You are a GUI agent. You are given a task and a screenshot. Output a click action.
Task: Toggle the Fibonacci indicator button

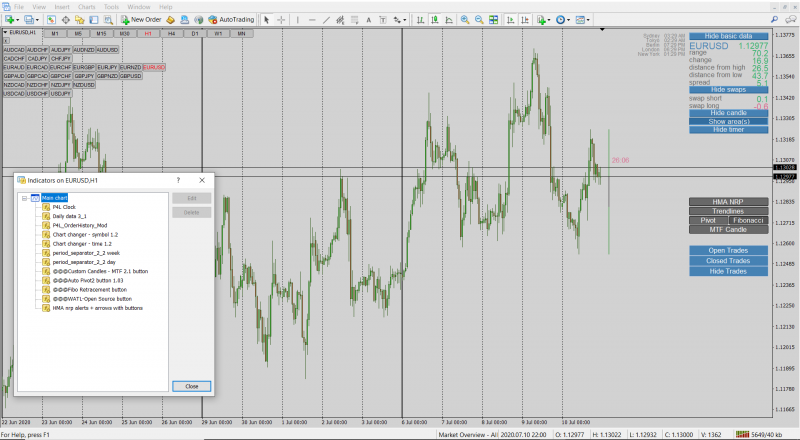coord(748,221)
